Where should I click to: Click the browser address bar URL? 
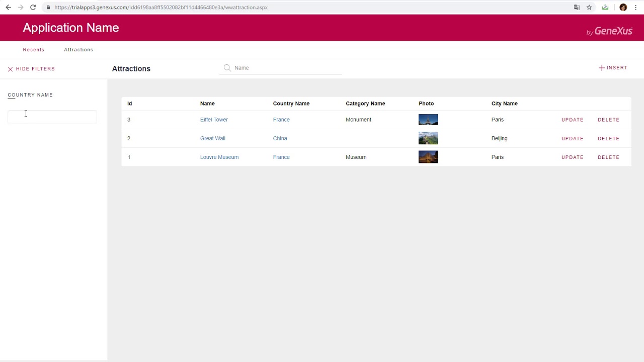click(161, 8)
